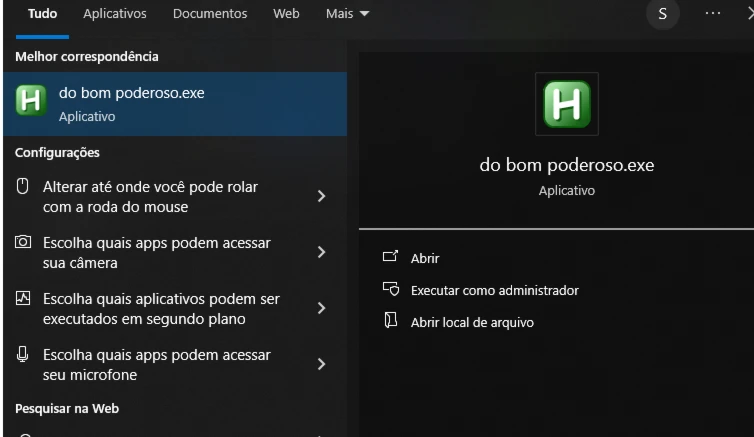Click the Melhor correspondência heading
754x437 pixels.
coord(87,57)
